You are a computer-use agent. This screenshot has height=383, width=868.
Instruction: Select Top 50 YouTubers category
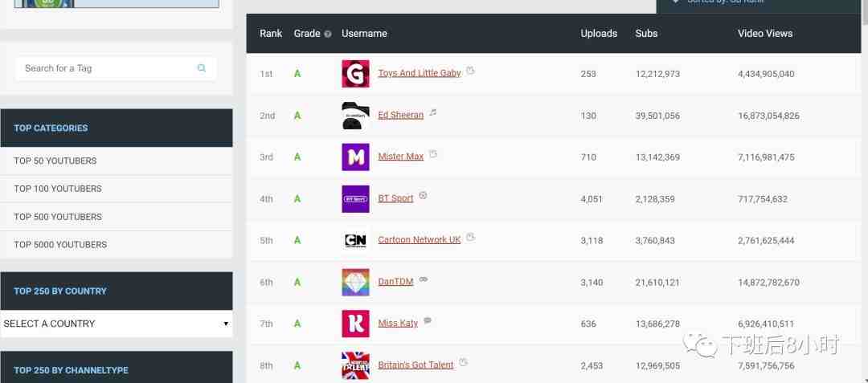click(x=55, y=161)
